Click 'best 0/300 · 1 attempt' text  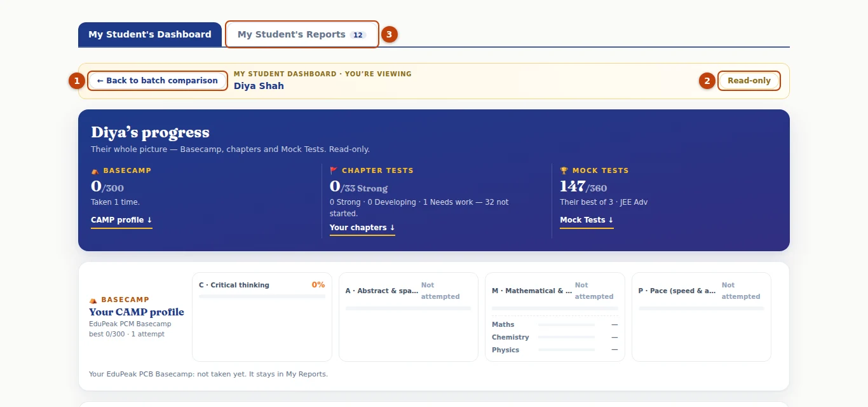point(126,334)
